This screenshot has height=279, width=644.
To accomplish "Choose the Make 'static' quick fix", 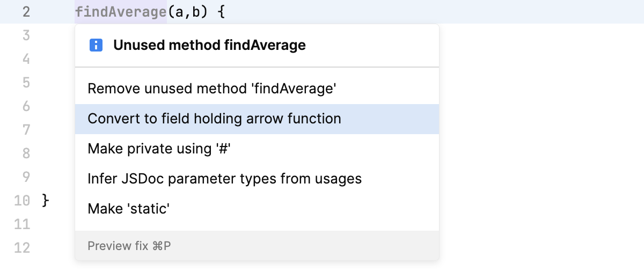I will pyautogui.click(x=129, y=208).
